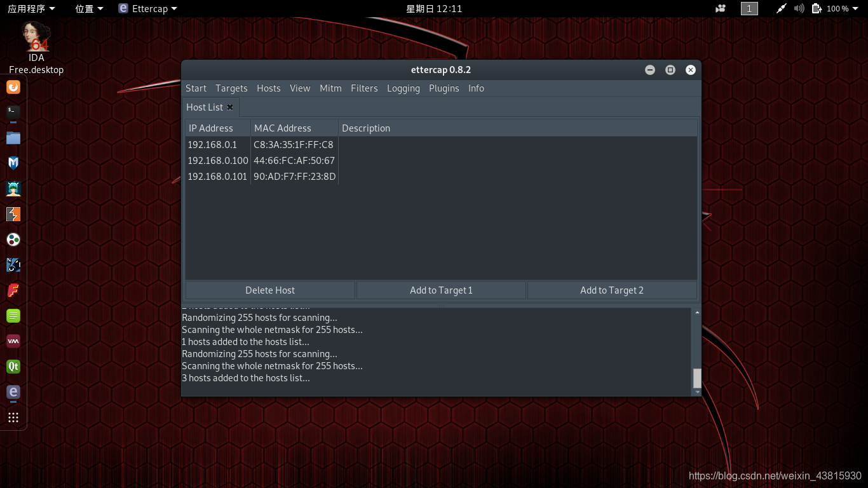The width and height of the screenshot is (868, 488).
Task: Click the log scrollbar up arrow
Action: point(697,312)
